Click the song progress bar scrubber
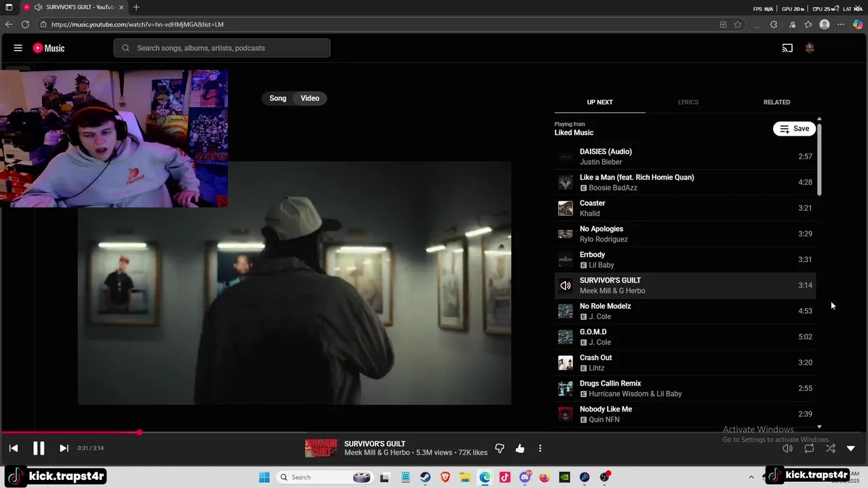The width and height of the screenshot is (868, 488). point(139,432)
